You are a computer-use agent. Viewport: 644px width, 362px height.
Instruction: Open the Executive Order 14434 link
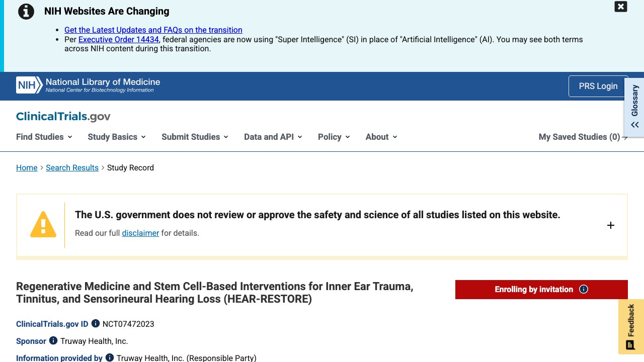pyautogui.click(x=119, y=39)
